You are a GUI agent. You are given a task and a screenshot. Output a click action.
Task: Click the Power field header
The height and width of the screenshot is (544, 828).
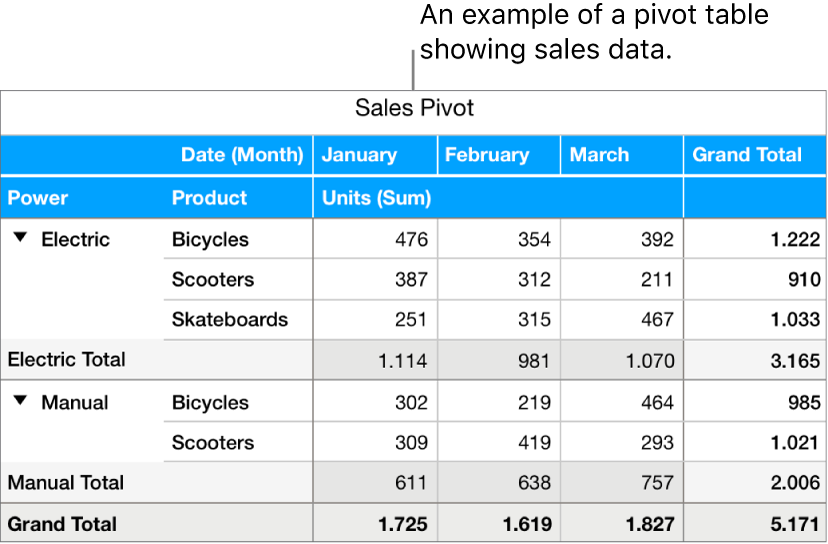(x=38, y=198)
